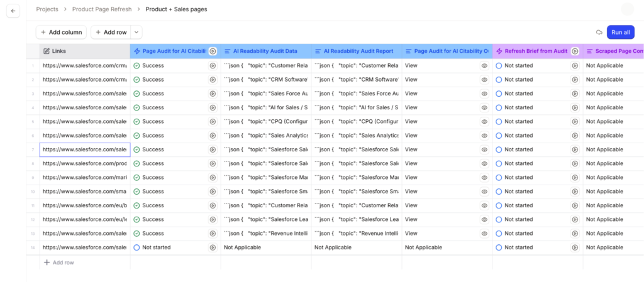Click the cloud sync icon beside Run all

(x=599, y=33)
